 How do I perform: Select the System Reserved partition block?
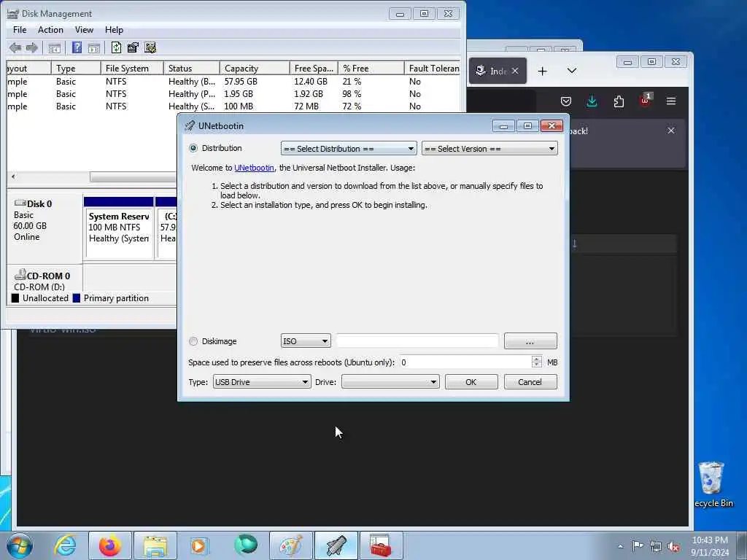tap(119, 227)
